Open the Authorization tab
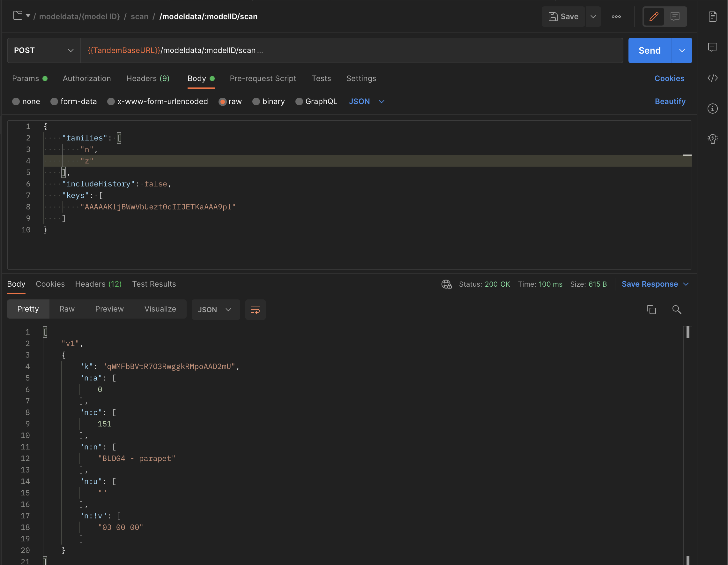 point(87,79)
